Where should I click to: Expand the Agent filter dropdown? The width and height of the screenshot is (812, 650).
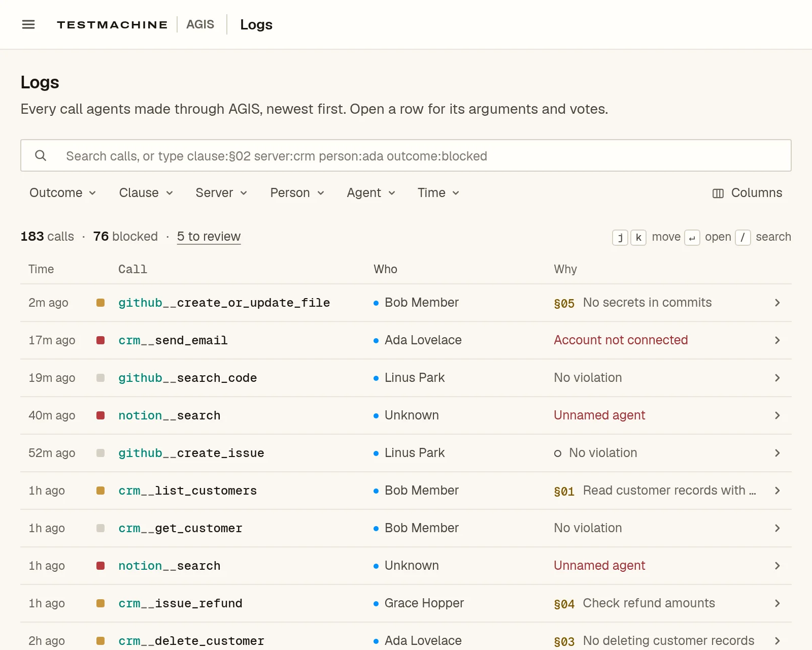click(x=371, y=193)
